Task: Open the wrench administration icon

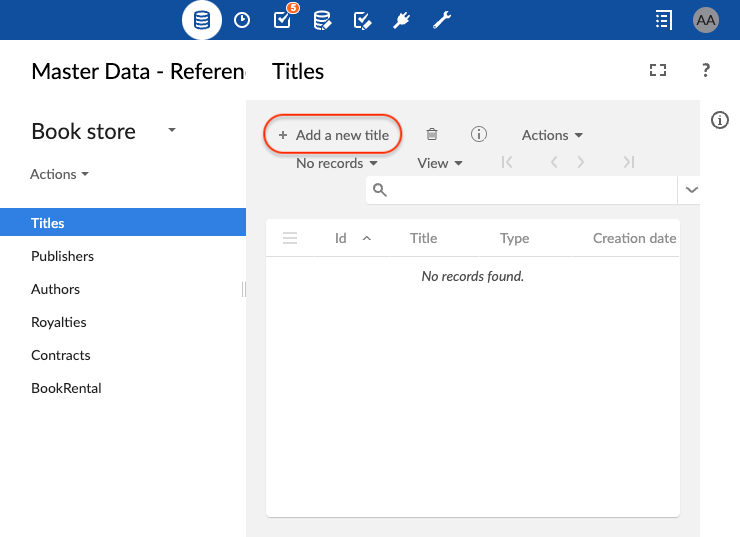Action: pos(442,20)
